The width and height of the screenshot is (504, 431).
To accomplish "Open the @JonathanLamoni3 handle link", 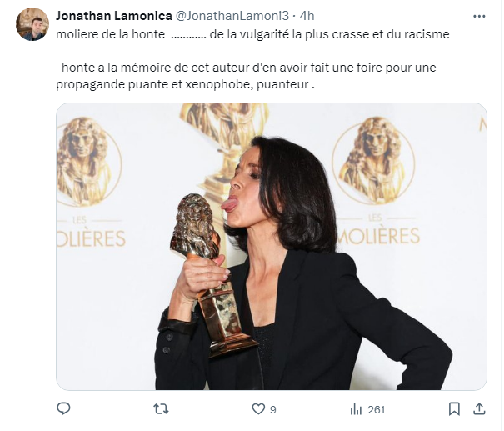I will tap(232, 16).
